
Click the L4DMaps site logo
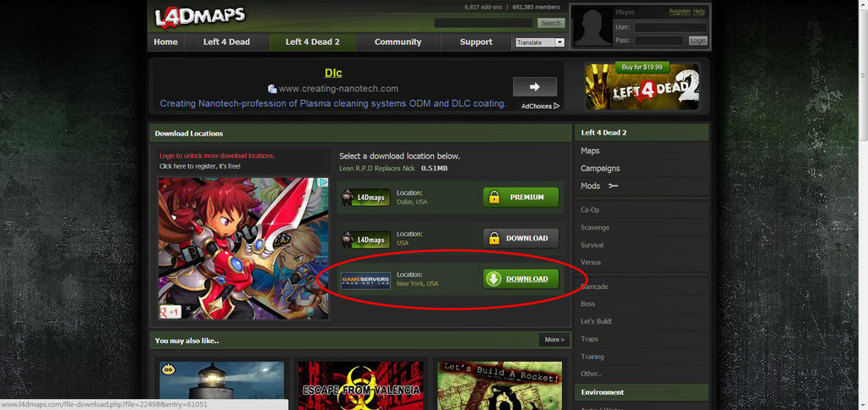[200, 18]
